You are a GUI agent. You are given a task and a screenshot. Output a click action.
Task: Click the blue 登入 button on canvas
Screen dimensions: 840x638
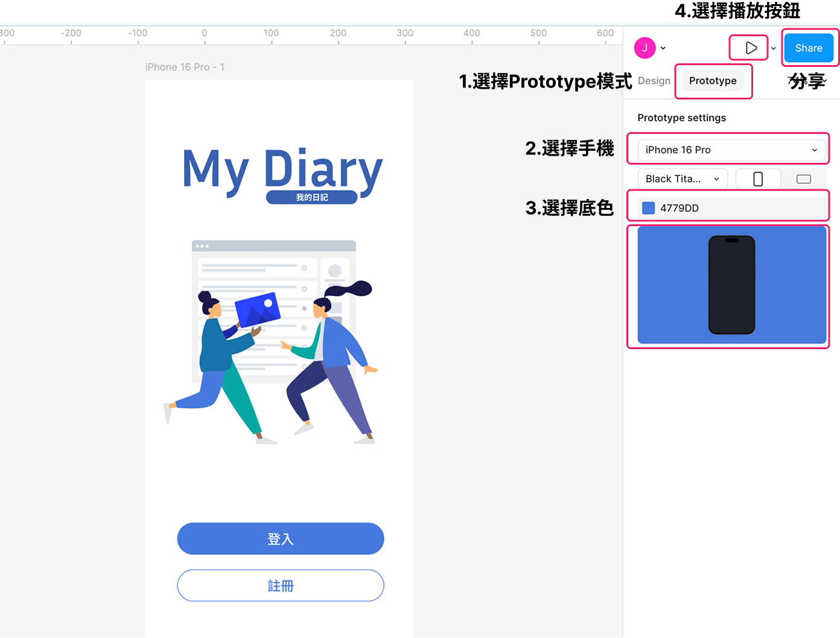point(281,539)
